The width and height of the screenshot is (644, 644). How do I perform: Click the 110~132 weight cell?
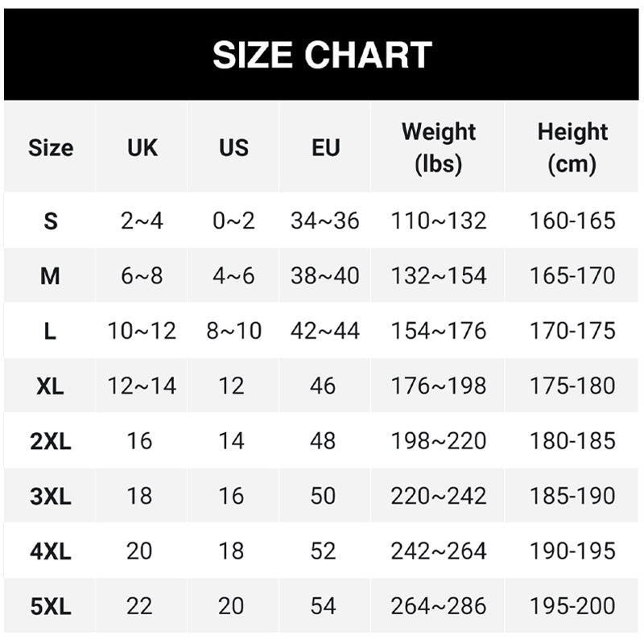(x=439, y=221)
